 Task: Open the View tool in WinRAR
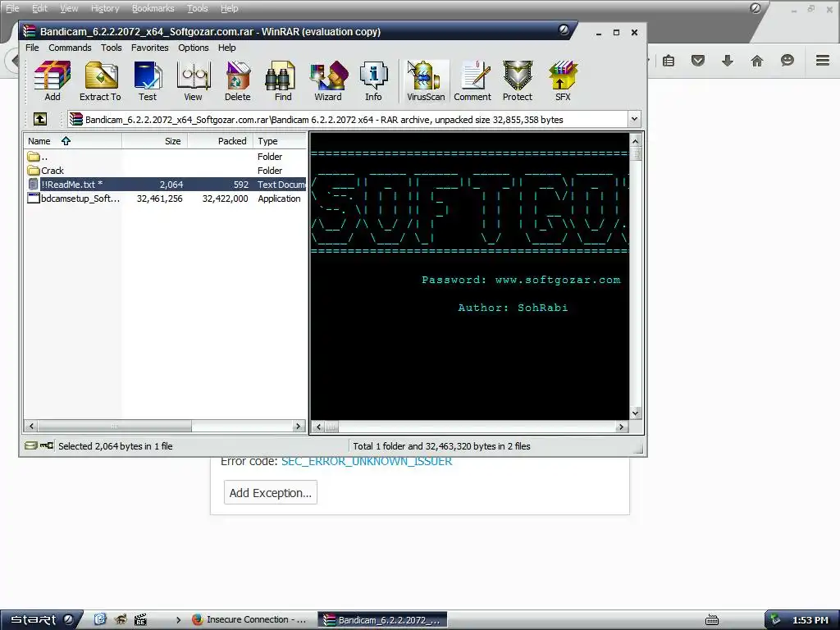[193, 81]
